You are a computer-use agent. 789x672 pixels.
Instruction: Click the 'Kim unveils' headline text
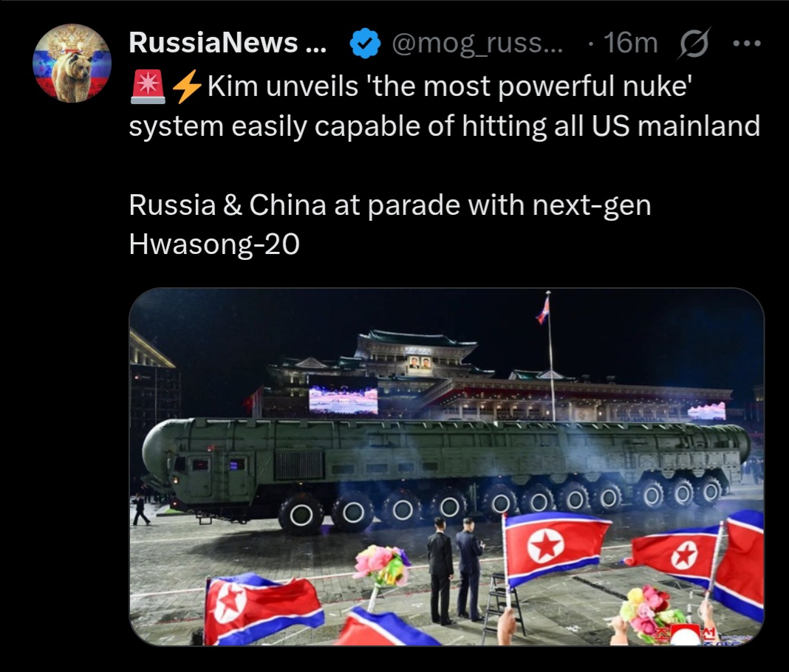pos(282,86)
